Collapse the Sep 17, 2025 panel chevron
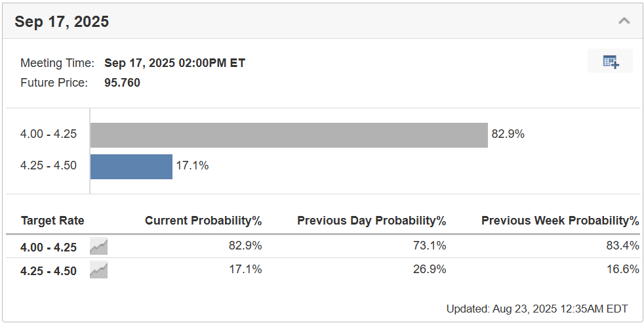 (624, 20)
